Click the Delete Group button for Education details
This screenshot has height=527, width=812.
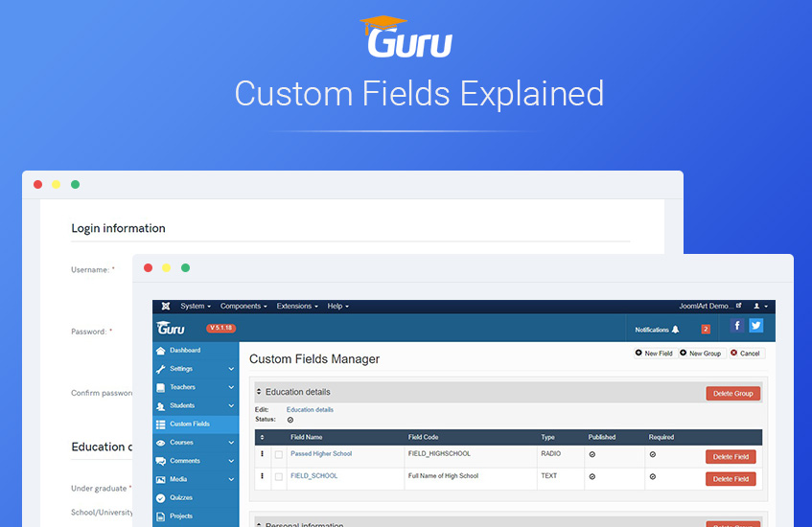[x=732, y=393]
